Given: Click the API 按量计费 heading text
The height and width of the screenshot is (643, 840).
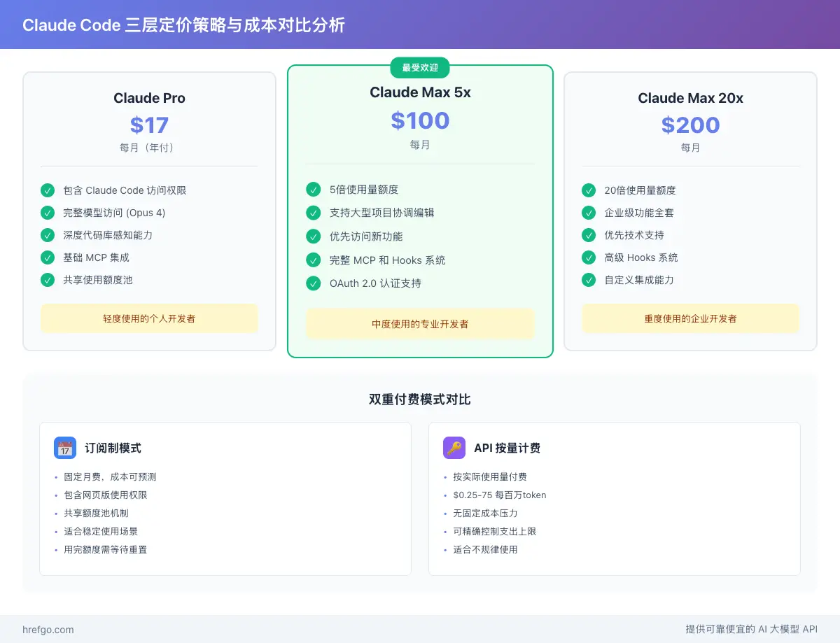Looking at the screenshot, I should click(x=507, y=448).
